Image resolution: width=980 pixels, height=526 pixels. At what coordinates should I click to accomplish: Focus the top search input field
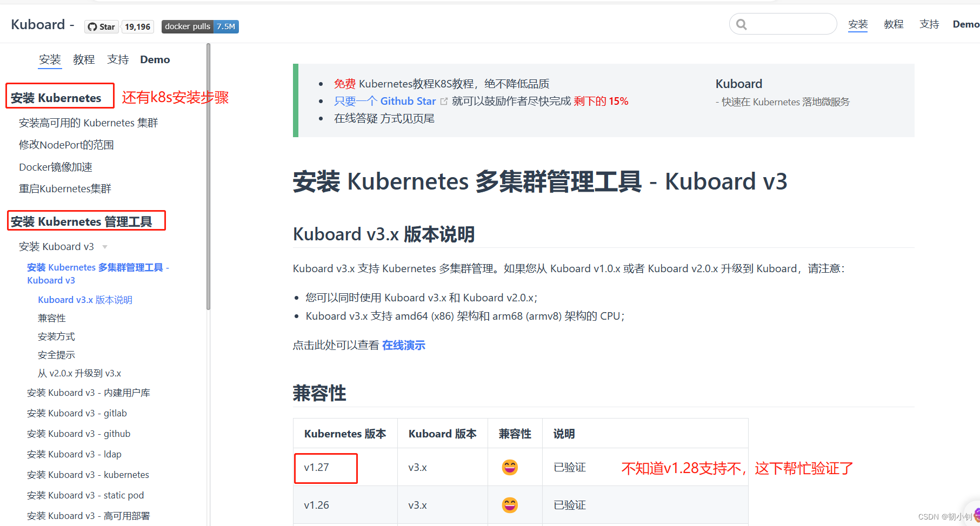783,24
